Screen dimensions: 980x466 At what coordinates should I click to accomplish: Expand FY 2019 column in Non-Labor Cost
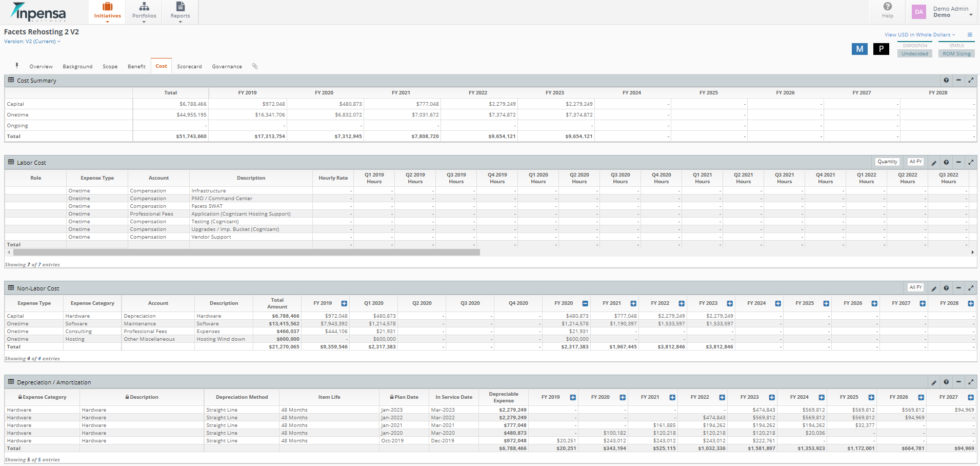pyautogui.click(x=344, y=304)
